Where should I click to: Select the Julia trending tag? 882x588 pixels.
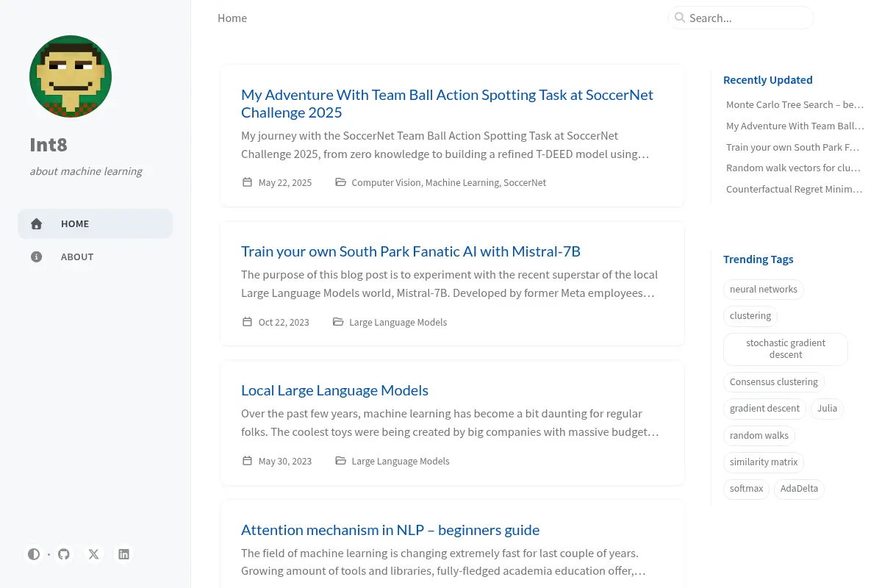tap(827, 409)
